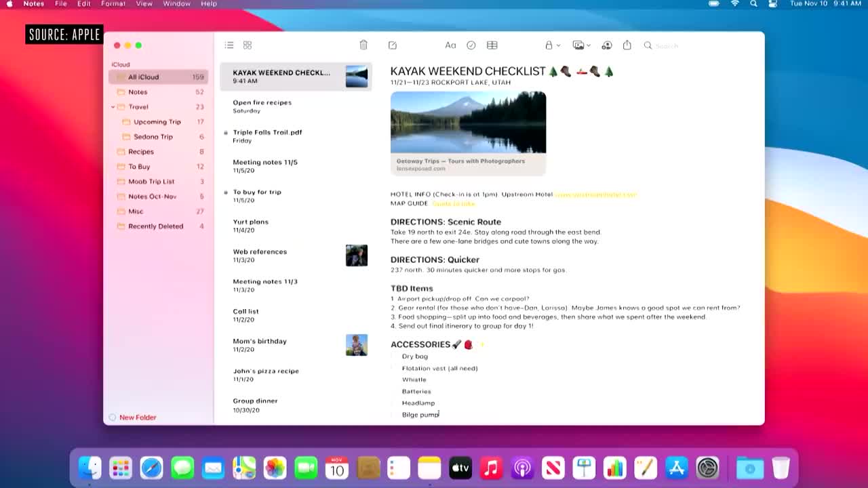The width and height of the screenshot is (868, 488).
Task: Check off the Whistle item
Action: [x=394, y=380]
